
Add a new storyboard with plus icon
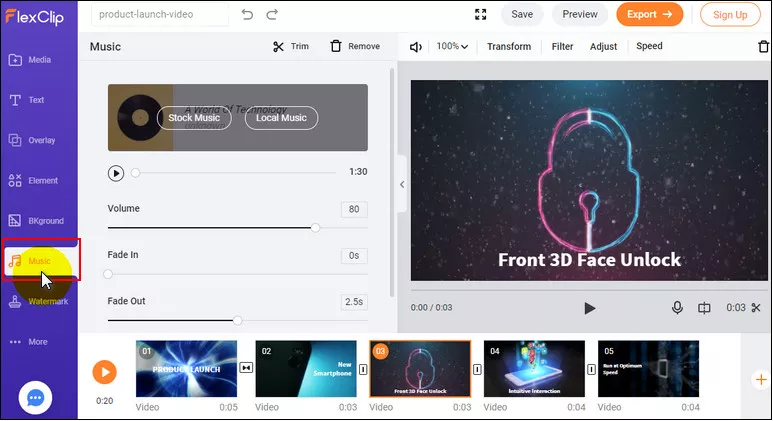(x=761, y=380)
